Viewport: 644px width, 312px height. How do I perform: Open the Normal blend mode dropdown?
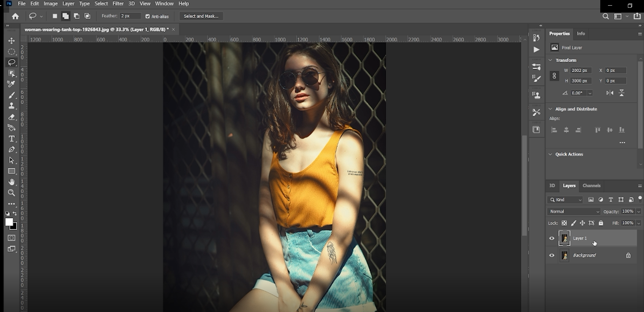(574, 211)
